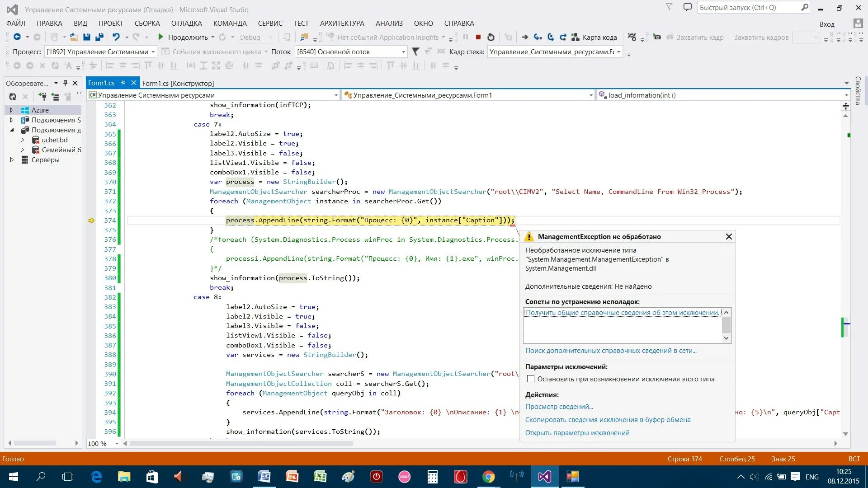Click the Restart debugging icon
This screenshot has height=488, width=868.
[x=491, y=37]
